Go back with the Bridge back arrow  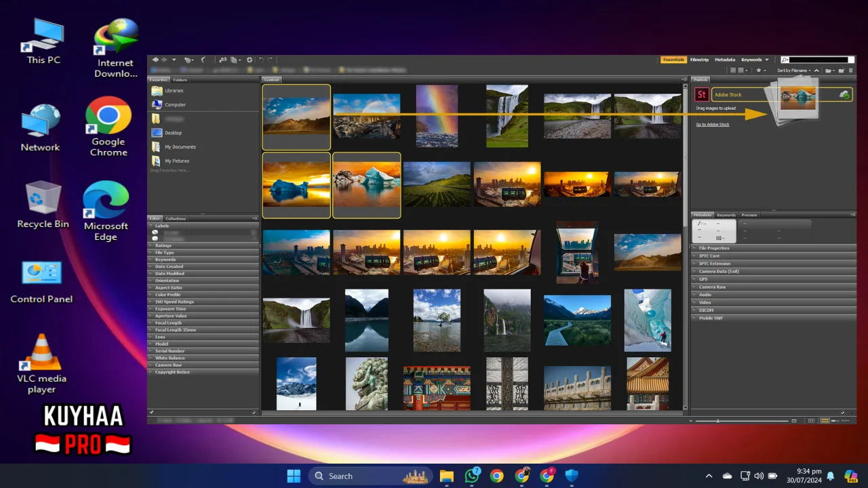coord(155,60)
